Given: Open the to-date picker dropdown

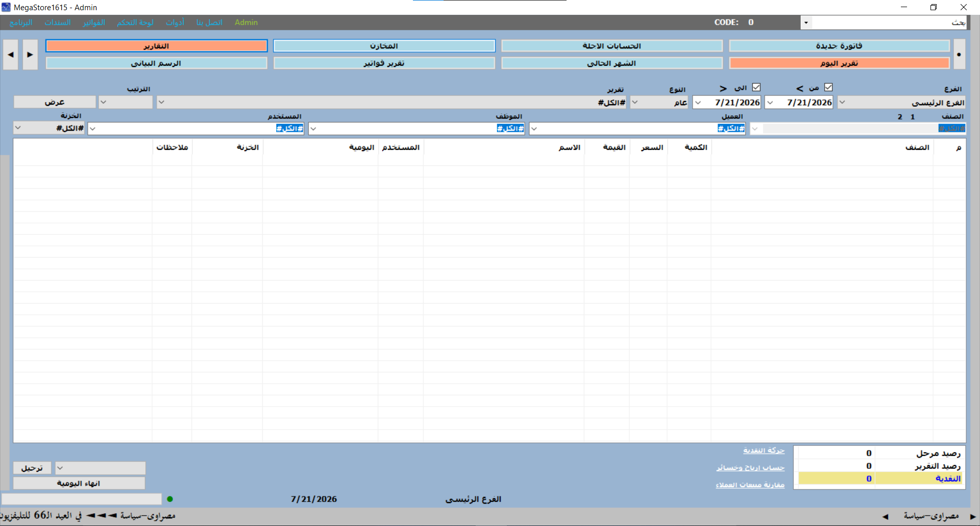Looking at the screenshot, I should click(698, 102).
